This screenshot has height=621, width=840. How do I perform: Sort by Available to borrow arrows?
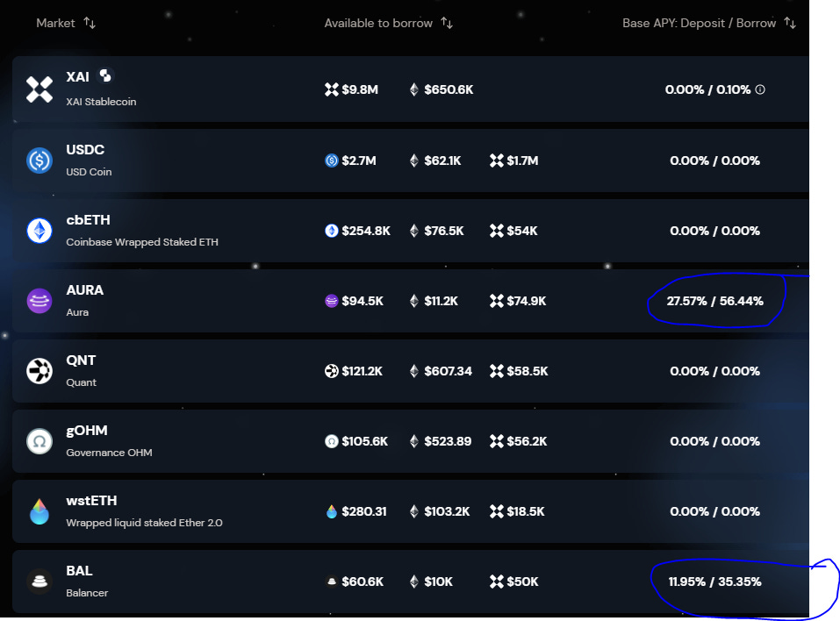pyautogui.click(x=447, y=23)
